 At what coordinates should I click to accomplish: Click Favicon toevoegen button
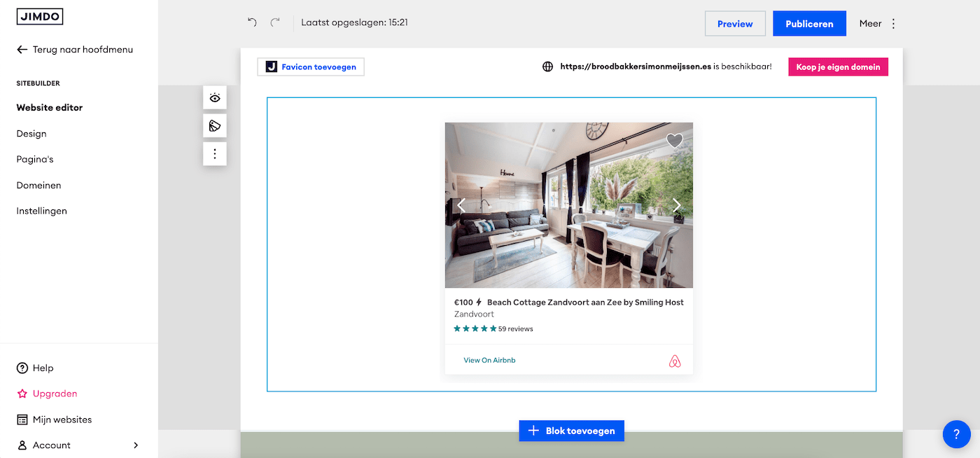pyautogui.click(x=311, y=67)
